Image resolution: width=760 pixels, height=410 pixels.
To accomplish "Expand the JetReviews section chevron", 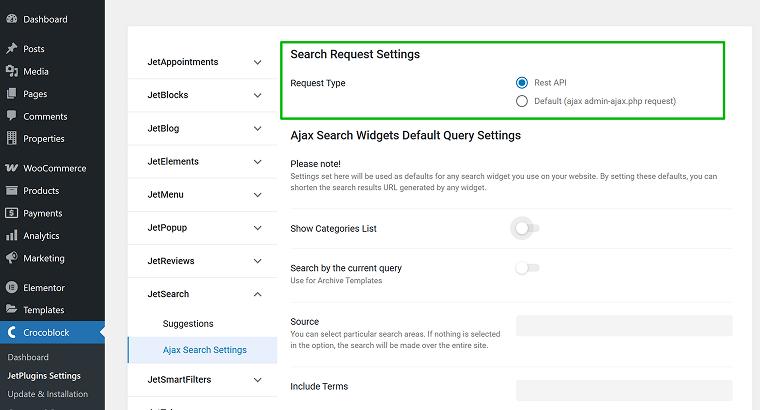I will [257, 261].
